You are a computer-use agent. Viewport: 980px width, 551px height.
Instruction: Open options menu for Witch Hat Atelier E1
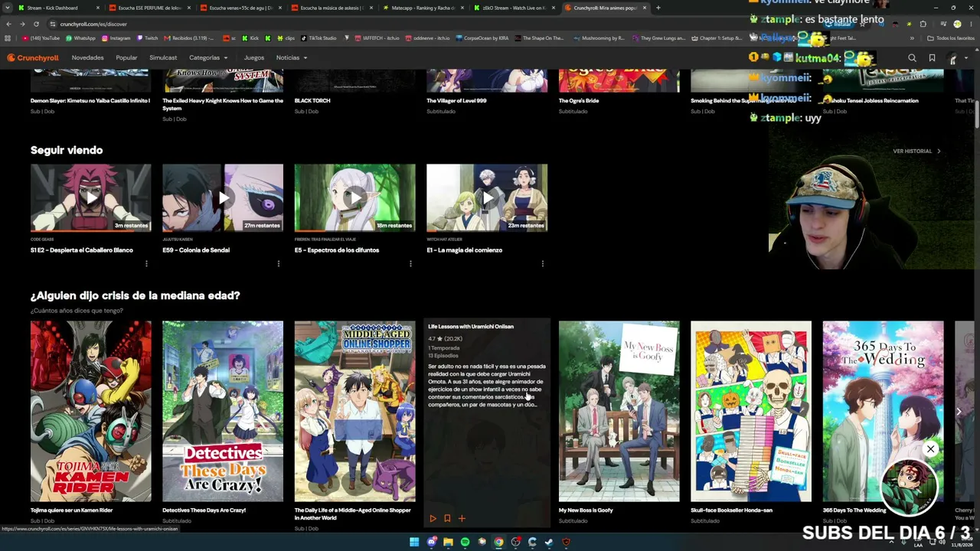click(542, 263)
